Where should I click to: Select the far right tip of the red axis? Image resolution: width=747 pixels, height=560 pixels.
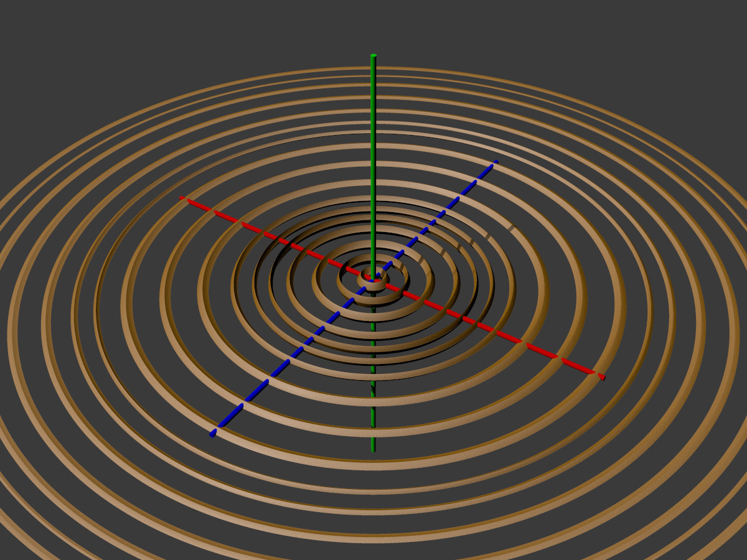pos(601,376)
